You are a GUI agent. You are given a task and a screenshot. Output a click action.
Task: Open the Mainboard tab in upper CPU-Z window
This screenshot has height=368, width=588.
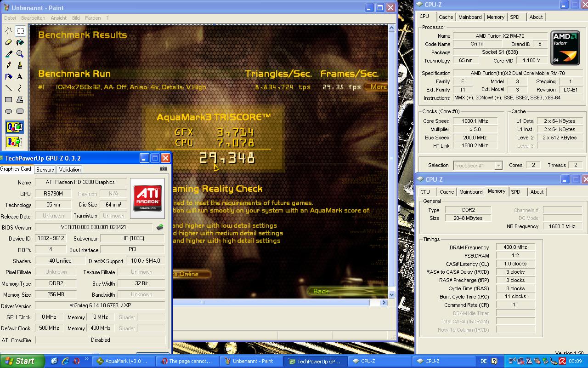(470, 17)
